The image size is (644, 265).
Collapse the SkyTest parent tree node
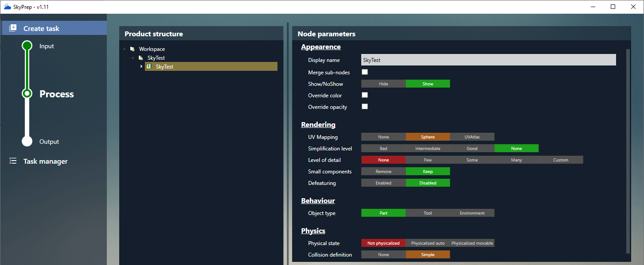(x=133, y=58)
